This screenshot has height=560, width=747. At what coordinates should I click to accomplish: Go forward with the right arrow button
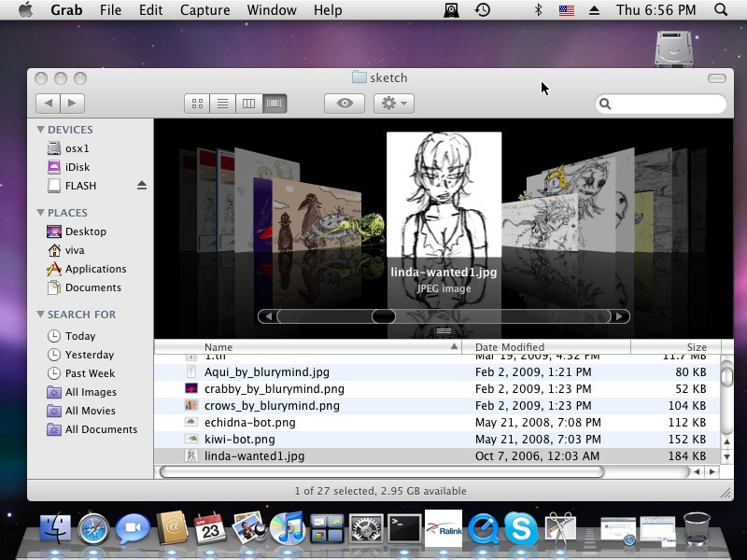[73, 104]
